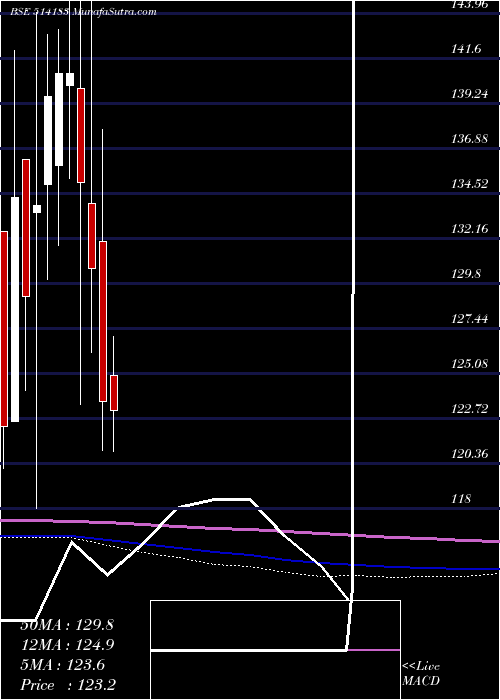Click the 12MA : 124.9 legend entry

67,645
